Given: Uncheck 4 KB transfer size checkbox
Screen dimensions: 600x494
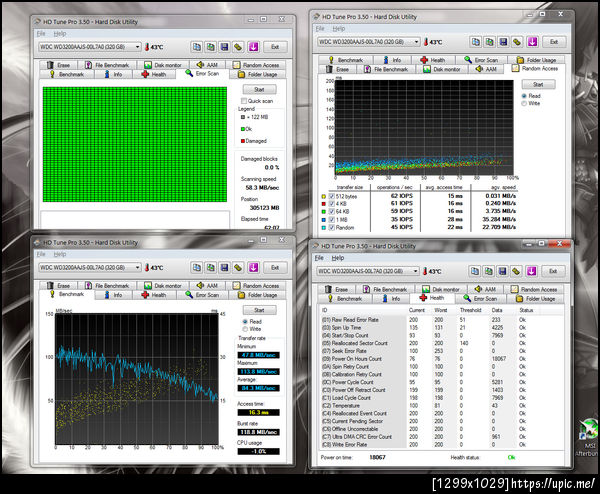Looking at the screenshot, I should (332, 204).
